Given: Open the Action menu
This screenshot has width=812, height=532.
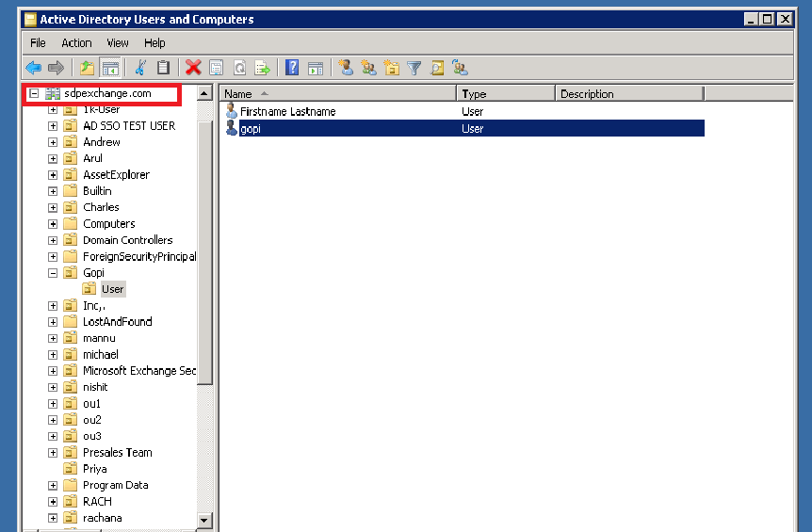Looking at the screenshot, I should 76,43.
